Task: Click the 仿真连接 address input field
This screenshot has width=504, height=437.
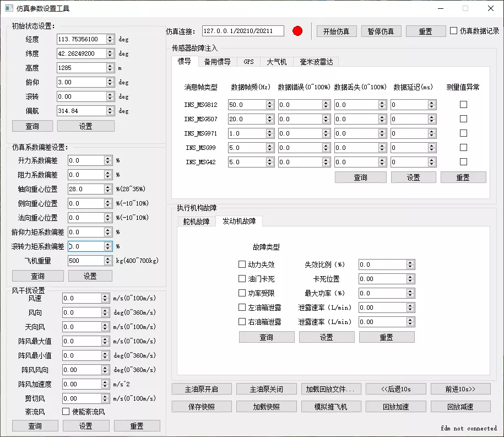Action: tap(243, 31)
